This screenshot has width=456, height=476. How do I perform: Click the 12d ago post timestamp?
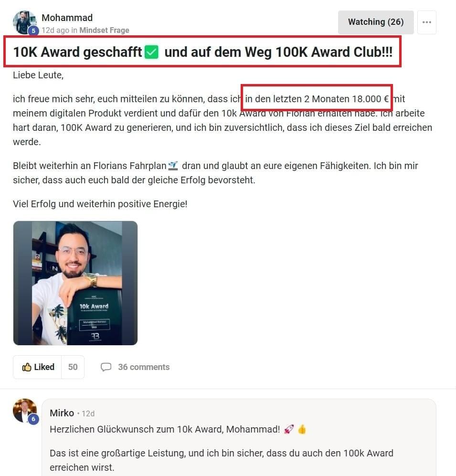click(55, 31)
